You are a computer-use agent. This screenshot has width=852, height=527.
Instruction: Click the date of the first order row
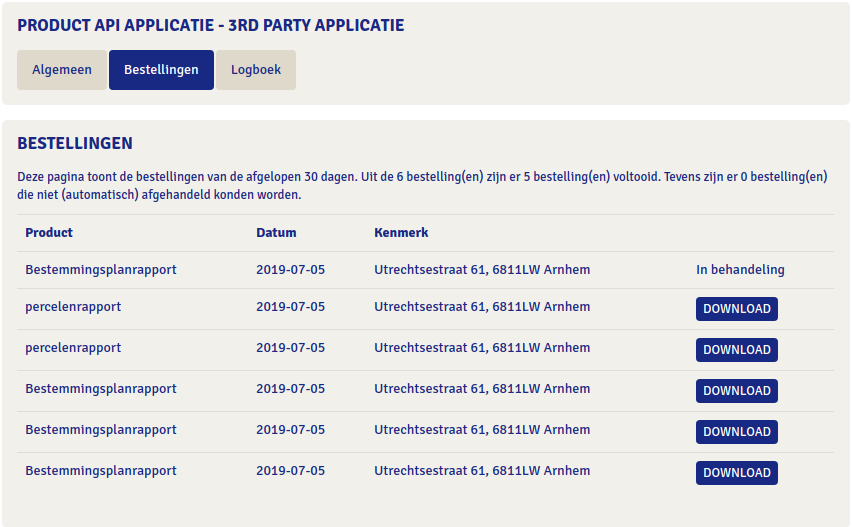click(290, 270)
